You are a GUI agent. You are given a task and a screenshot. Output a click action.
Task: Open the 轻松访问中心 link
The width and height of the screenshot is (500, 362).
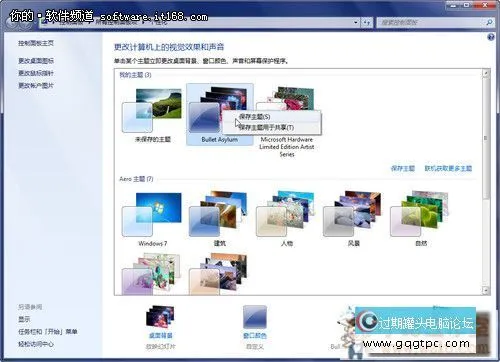pos(36,344)
